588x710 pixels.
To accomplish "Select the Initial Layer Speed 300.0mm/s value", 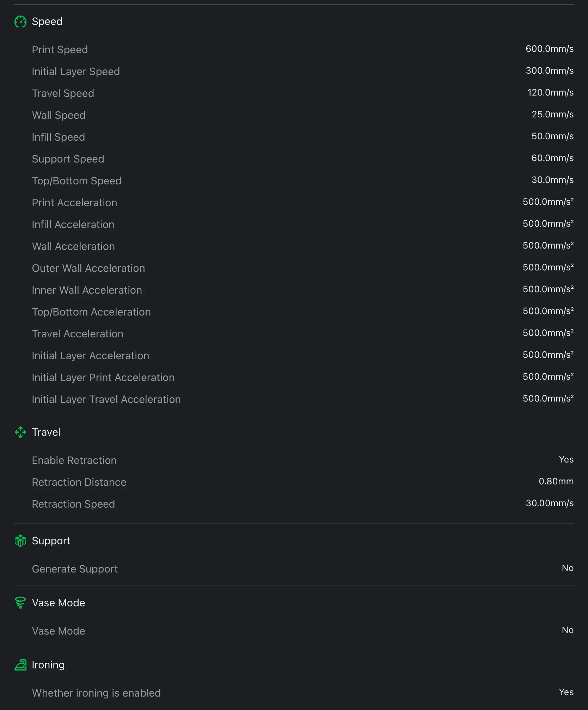I will 550,71.
